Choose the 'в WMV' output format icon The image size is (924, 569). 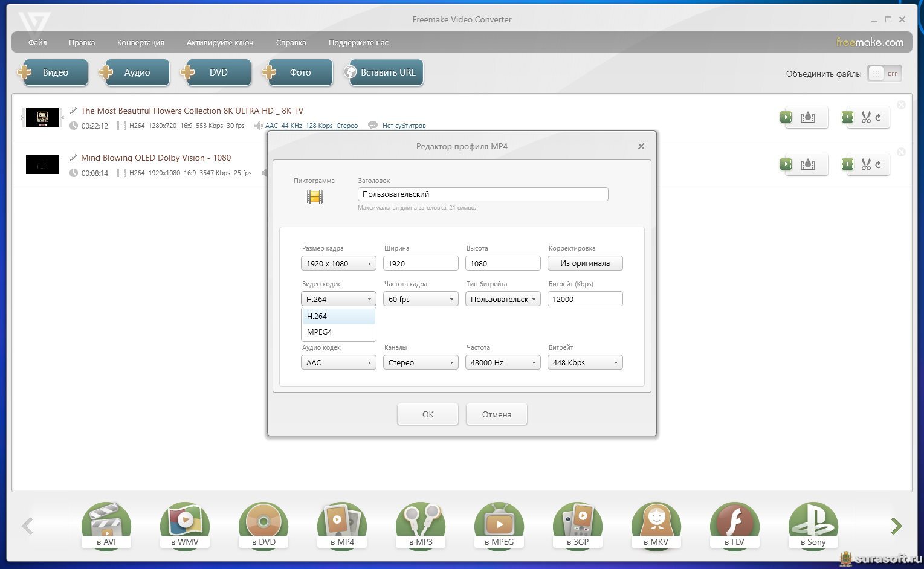point(185,524)
